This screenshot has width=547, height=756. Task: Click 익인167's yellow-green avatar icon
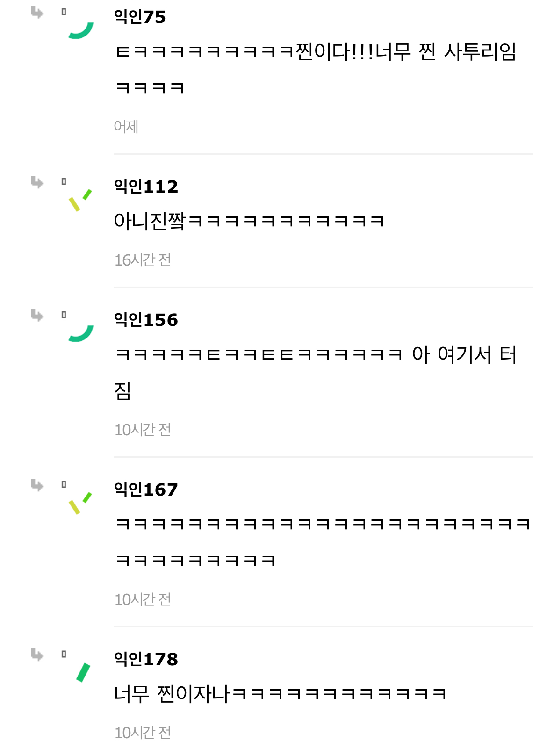(80, 503)
